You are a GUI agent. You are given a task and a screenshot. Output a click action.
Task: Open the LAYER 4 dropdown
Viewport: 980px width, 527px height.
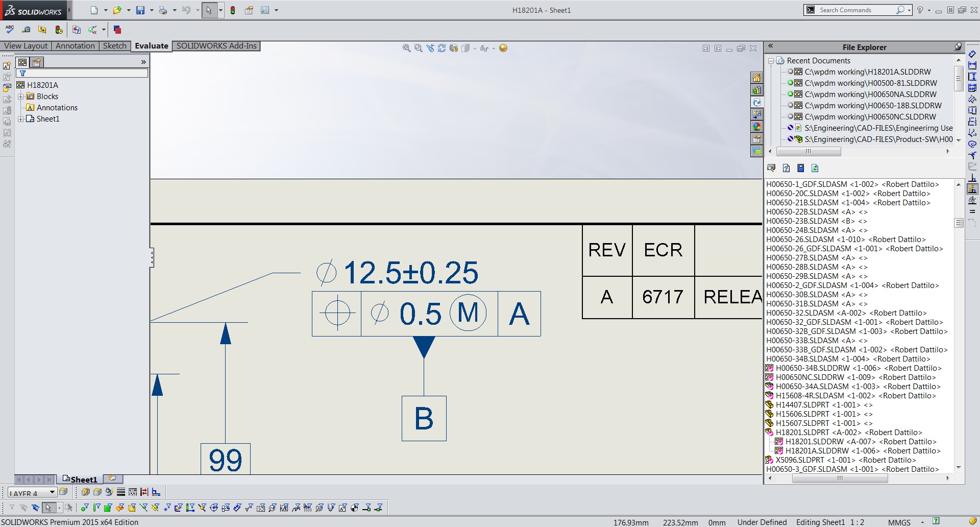point(52,492)
